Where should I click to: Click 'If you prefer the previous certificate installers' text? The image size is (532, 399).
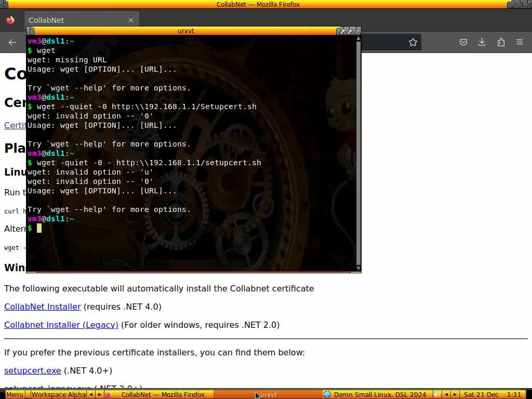154,353
